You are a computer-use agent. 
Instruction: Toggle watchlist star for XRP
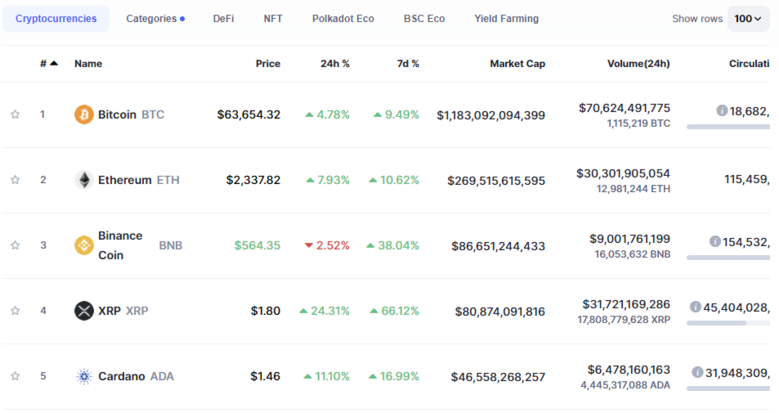coord(15,311)
